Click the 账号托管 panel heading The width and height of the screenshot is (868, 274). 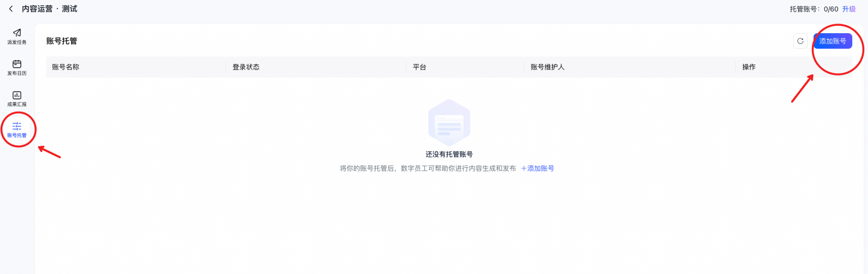(x=61, y=41)
